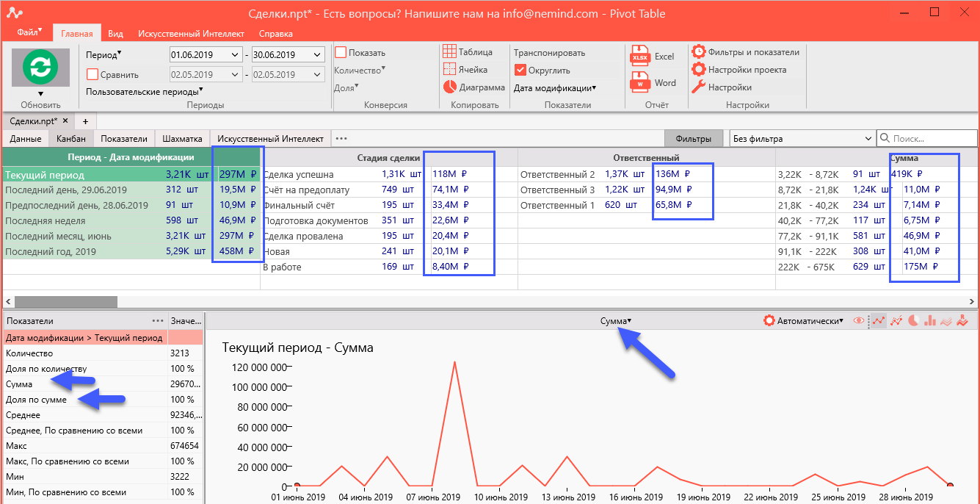The width and height of the screenshot is (980, 504).
Task: Enable the Показать conversion checkbox
Action: 341,52
